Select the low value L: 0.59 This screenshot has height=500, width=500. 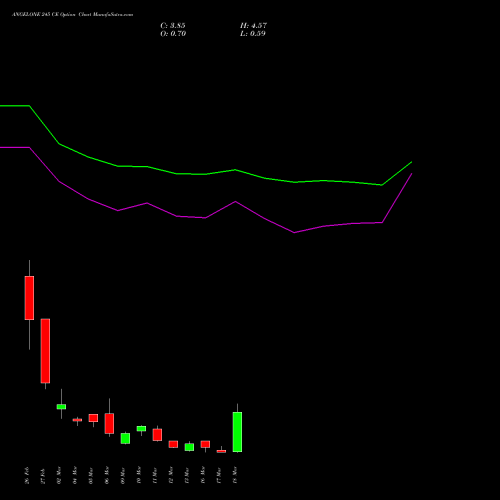253,34
